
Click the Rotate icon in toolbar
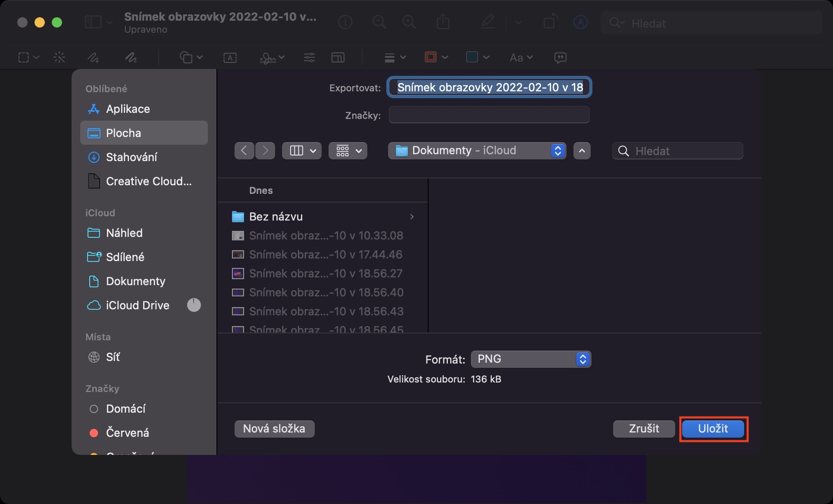coord(550,22)
